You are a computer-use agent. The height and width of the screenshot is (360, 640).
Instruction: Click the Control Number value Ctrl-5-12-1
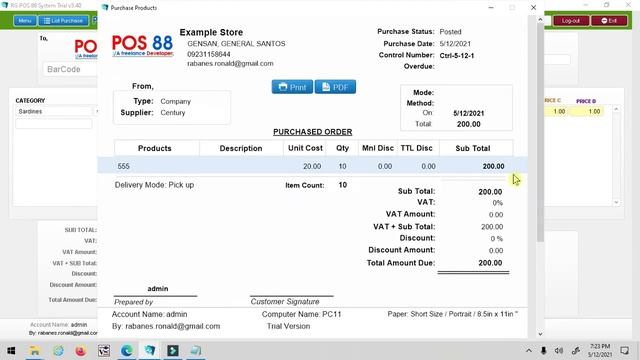pos(457,56)
